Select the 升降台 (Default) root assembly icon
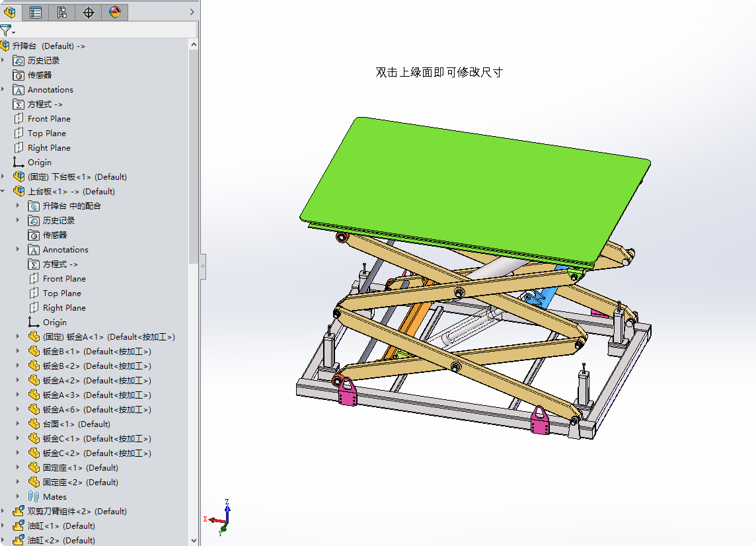 5,46
